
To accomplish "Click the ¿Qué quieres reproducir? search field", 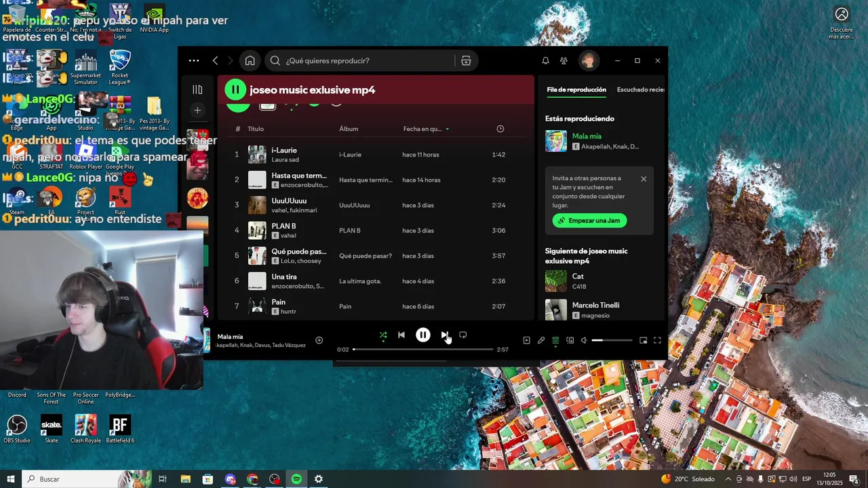I will click(x=359, y=60).
